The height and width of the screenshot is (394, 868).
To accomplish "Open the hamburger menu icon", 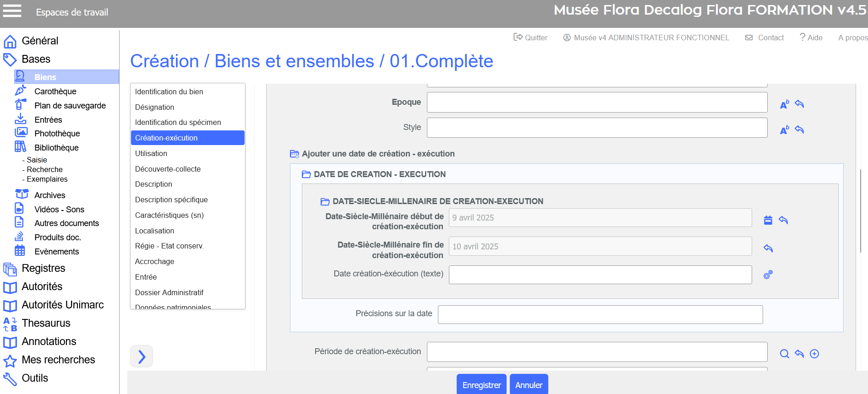I will [x=12, y=11].
